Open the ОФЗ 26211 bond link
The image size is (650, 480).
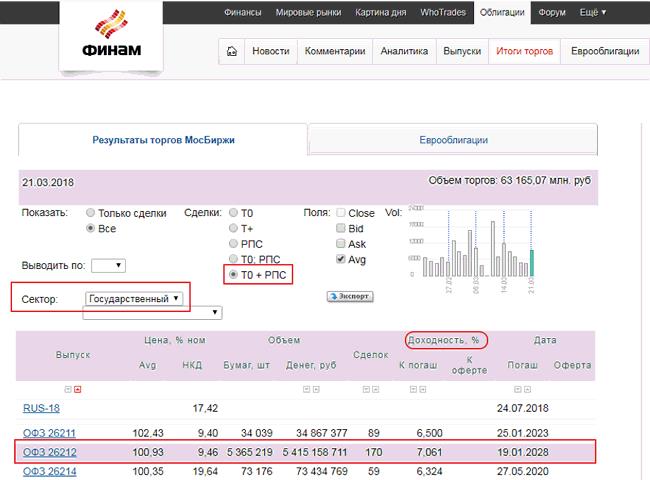49,433
